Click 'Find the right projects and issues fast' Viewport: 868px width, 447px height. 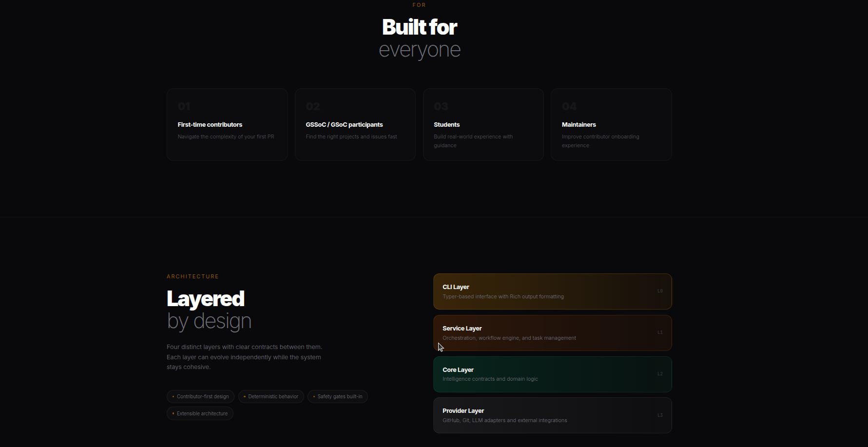pyautogui.click(x=351, y=136)
